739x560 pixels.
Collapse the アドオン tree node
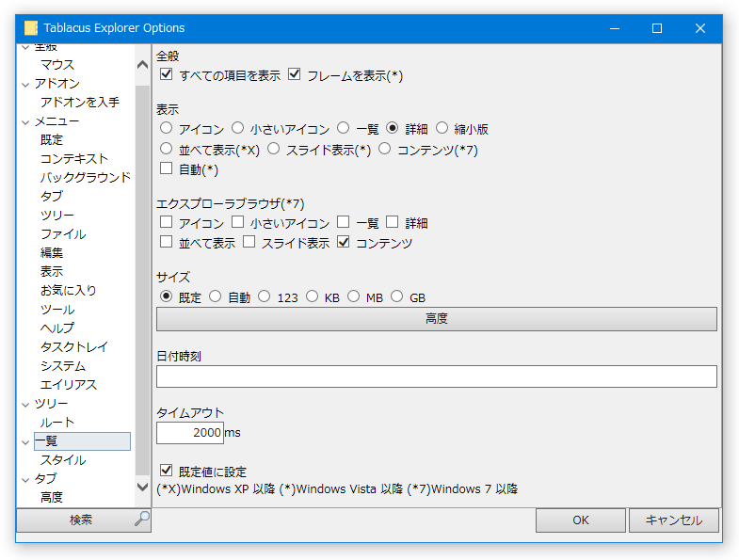click(26, 85)
